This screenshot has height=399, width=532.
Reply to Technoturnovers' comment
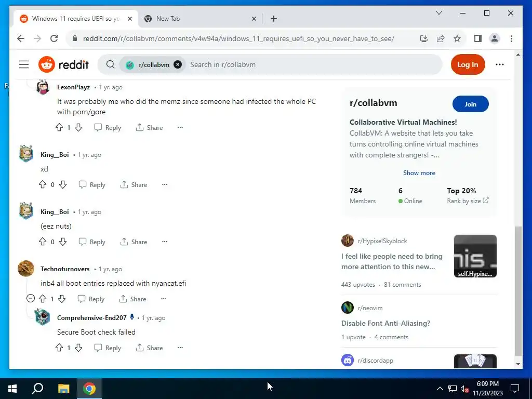91,299
